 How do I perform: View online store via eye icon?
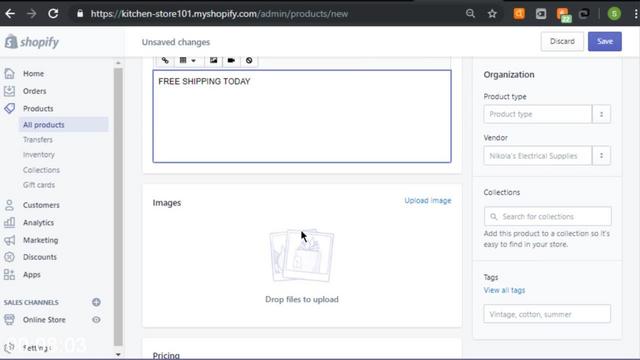[96, 320]
